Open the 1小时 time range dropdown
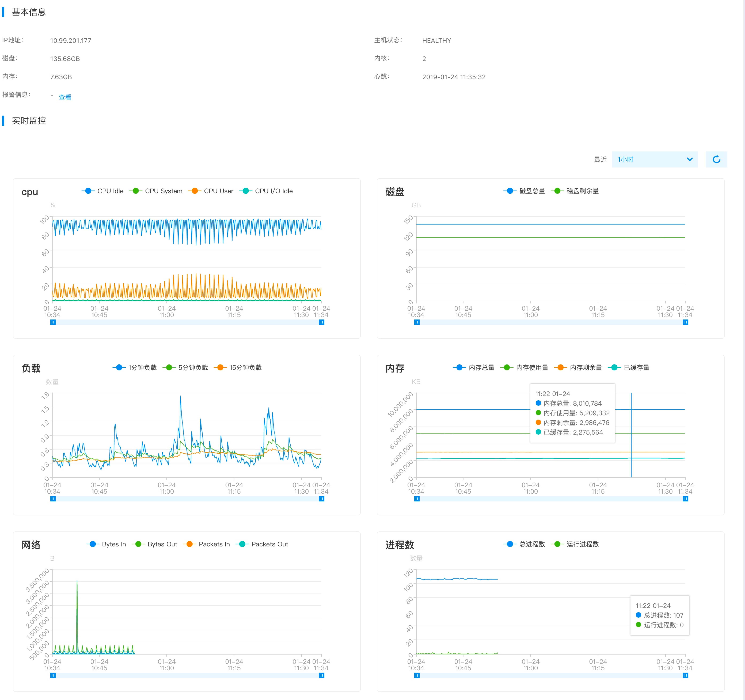 (655, 160)
